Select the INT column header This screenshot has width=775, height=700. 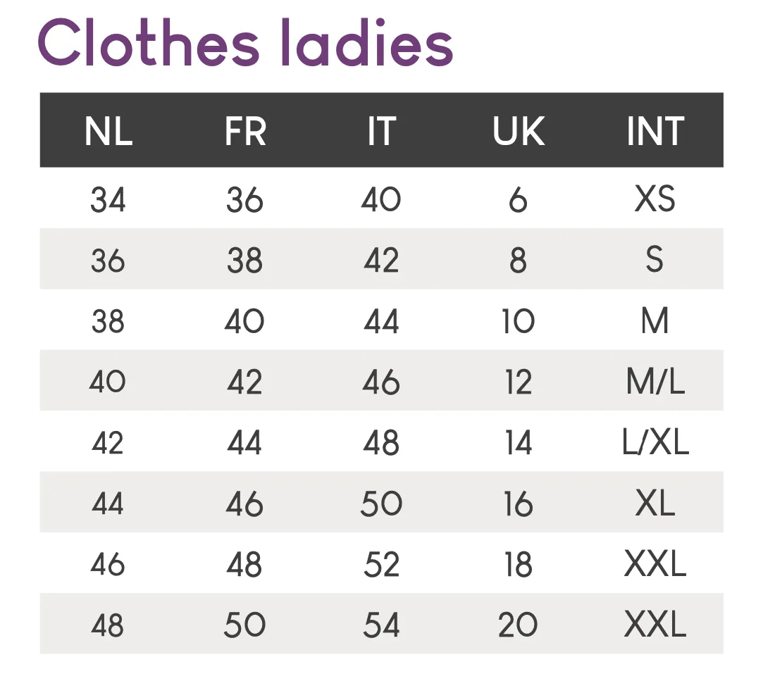[655, 132]
